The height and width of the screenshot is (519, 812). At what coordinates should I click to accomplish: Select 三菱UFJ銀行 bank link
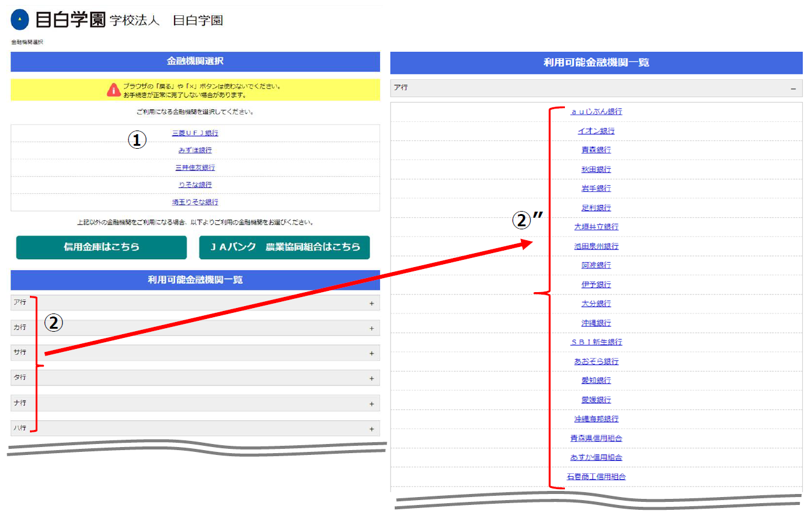click(195, 133)
